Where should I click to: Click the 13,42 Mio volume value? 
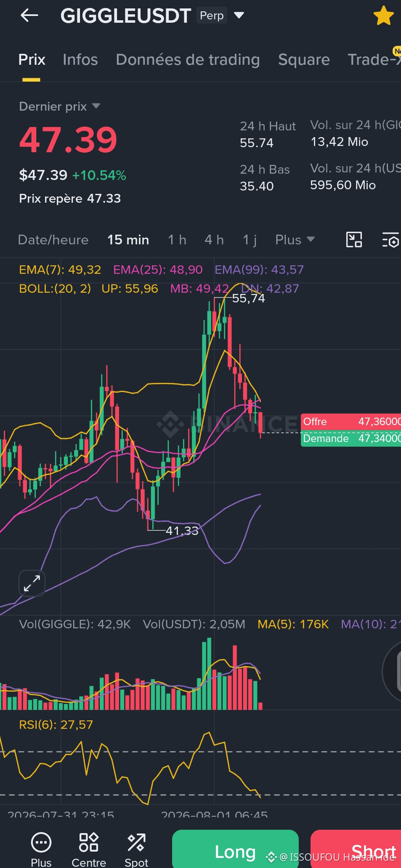(x=339, y=142)
